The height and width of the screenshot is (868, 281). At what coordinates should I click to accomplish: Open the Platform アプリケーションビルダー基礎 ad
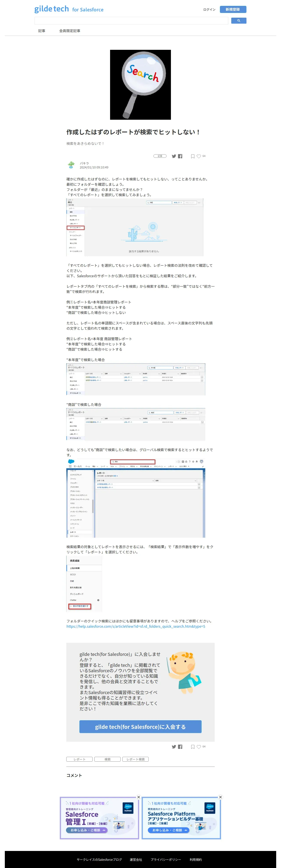pos(181,818)
